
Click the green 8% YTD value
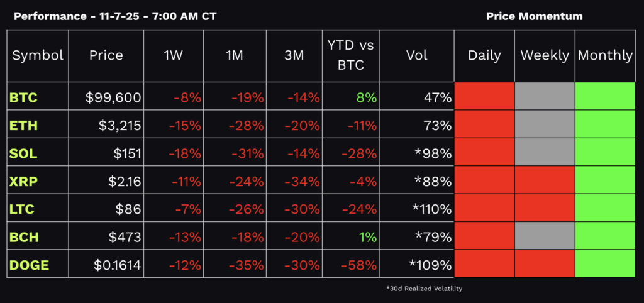click(367, 97)
